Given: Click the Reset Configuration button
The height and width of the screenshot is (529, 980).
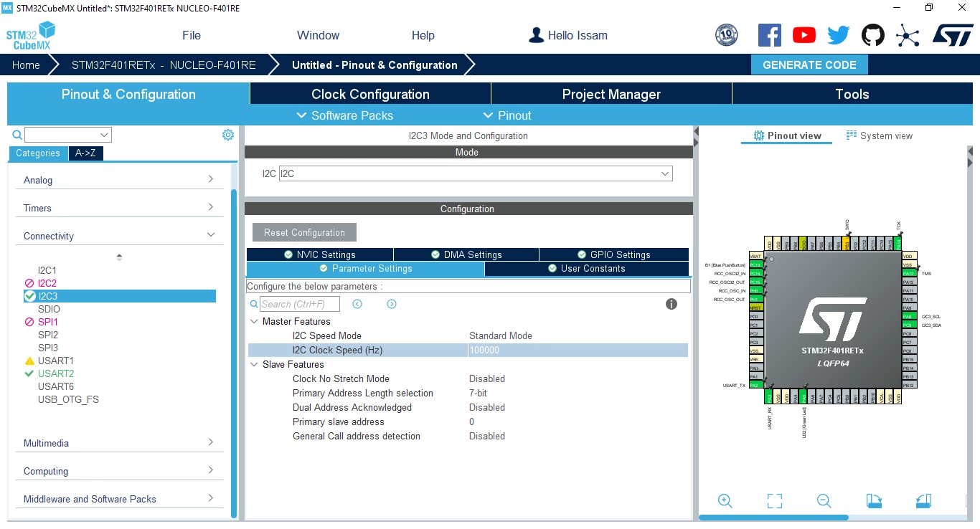Looking at the screenshot, I should [x=304, y=232].
